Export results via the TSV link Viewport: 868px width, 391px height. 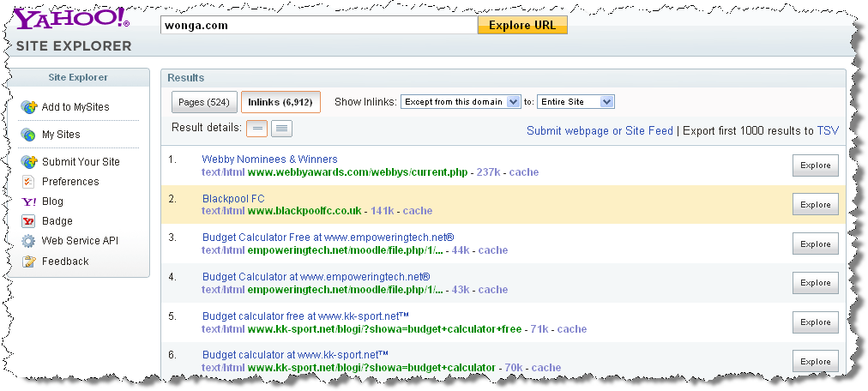(x=828, y=131)
